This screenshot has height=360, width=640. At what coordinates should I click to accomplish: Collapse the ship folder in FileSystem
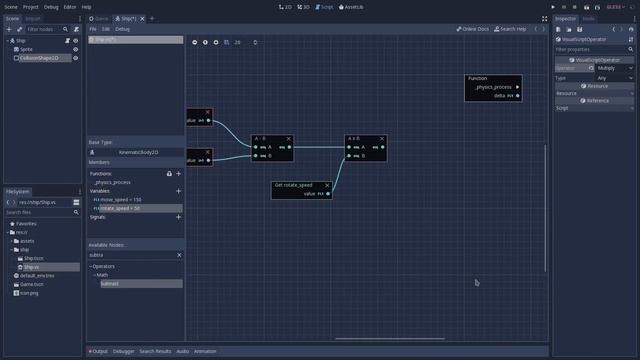(x=11, y=250)
